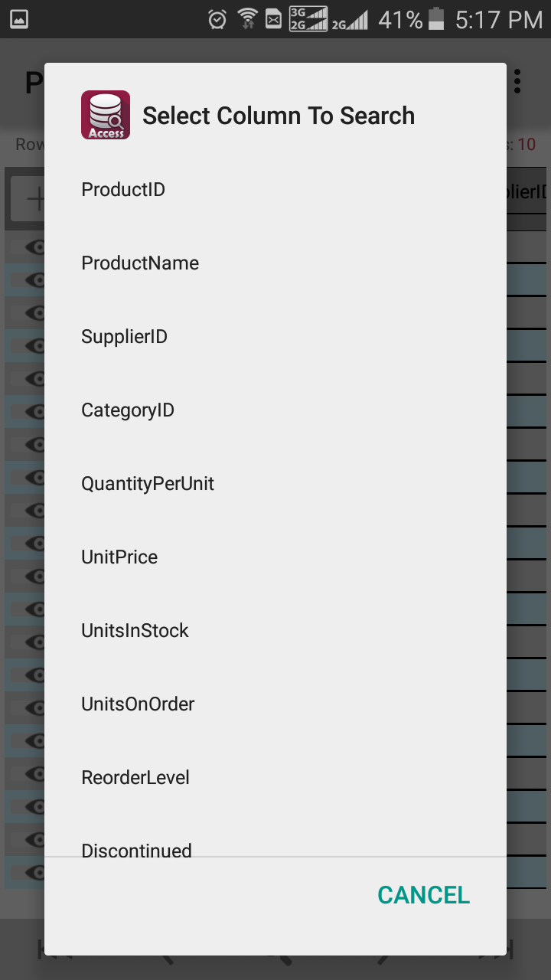Select ProductID column to search
The width and height of the screenshot is (551, 980).
(x=123, y=189)
